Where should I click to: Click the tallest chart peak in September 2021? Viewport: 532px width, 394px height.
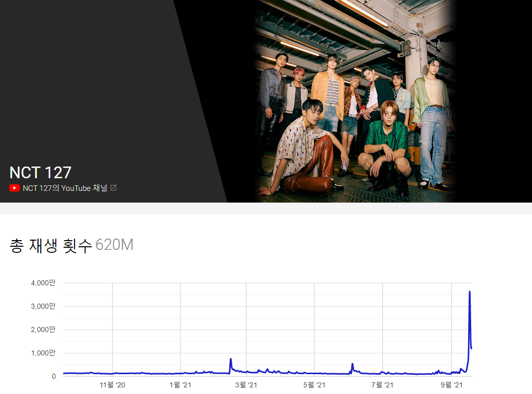tap(470, 292)
